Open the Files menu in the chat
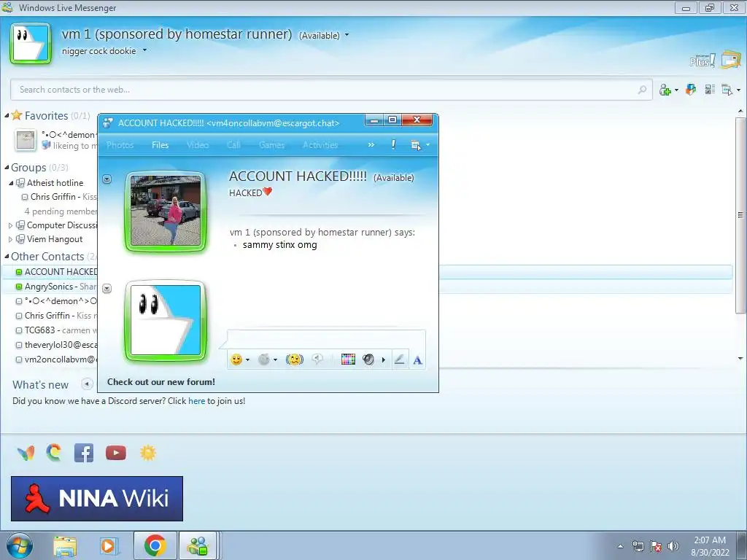Image resolution: width=747 pixels, height=560 pixels. click(160, 145)
